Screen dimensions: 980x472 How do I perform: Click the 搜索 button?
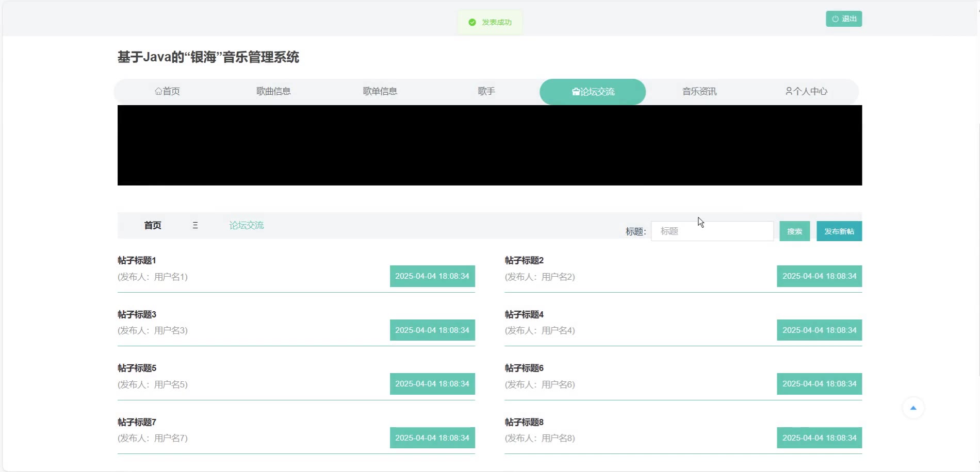tap(794, 231)
